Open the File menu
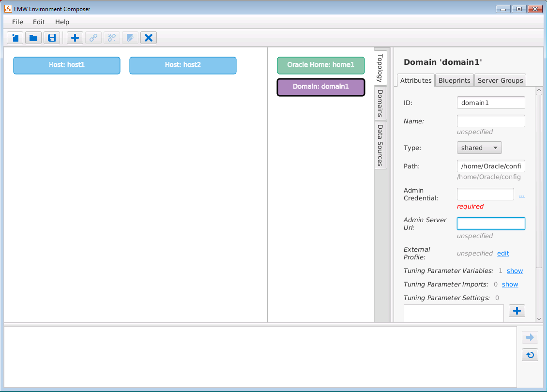Screen dimensions: 547x392 click(x=17, y=22)
